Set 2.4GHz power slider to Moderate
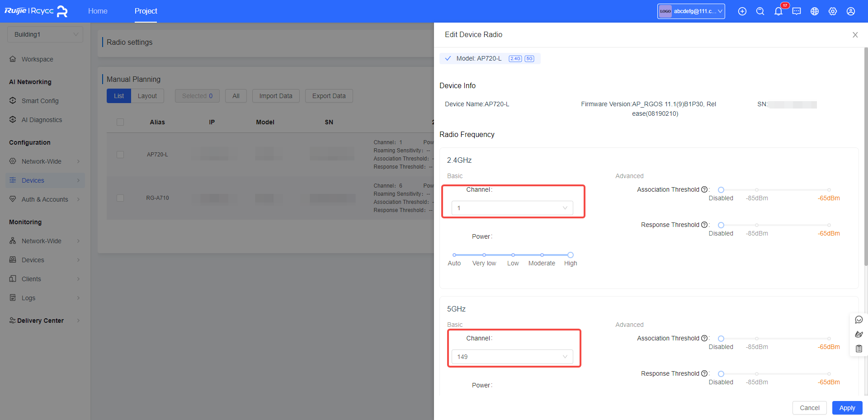Viewport: 868px width, 420px height. [x=542, y=255]
